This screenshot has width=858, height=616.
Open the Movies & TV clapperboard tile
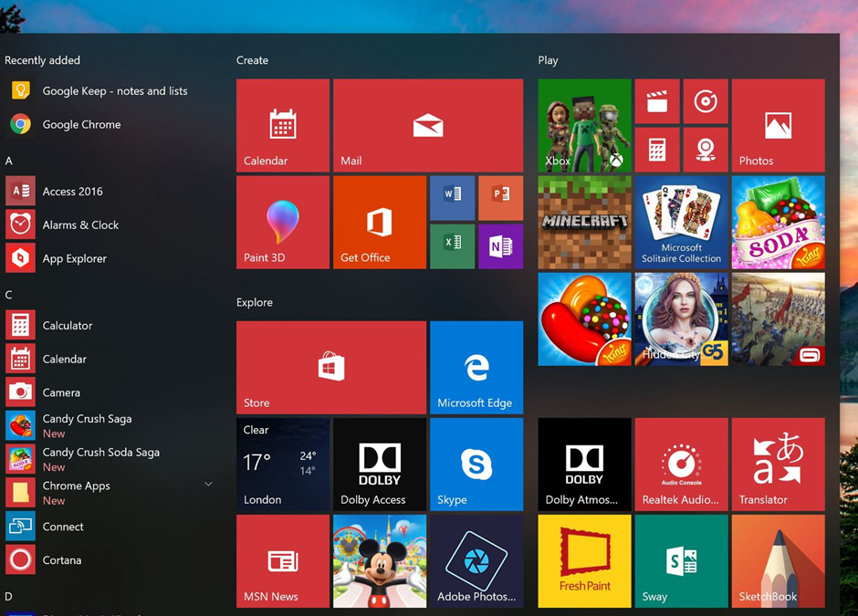coord(657,101)
